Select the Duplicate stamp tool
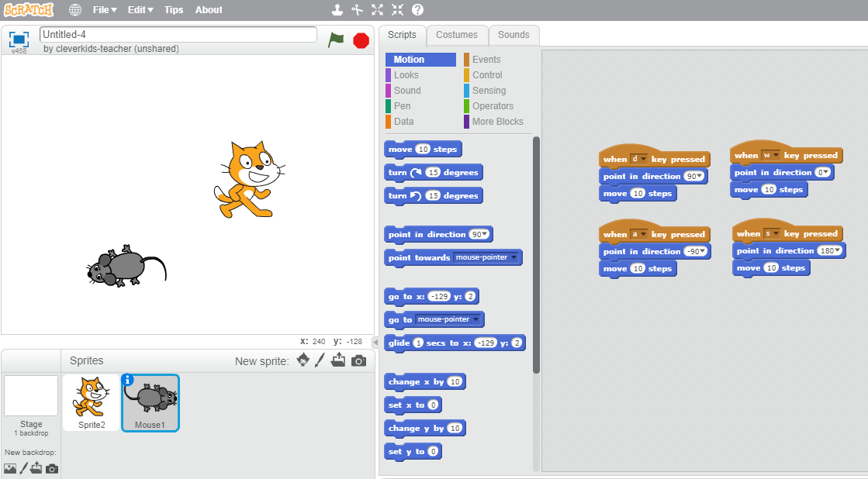This screenshot has width=868, height=479. 337,9
